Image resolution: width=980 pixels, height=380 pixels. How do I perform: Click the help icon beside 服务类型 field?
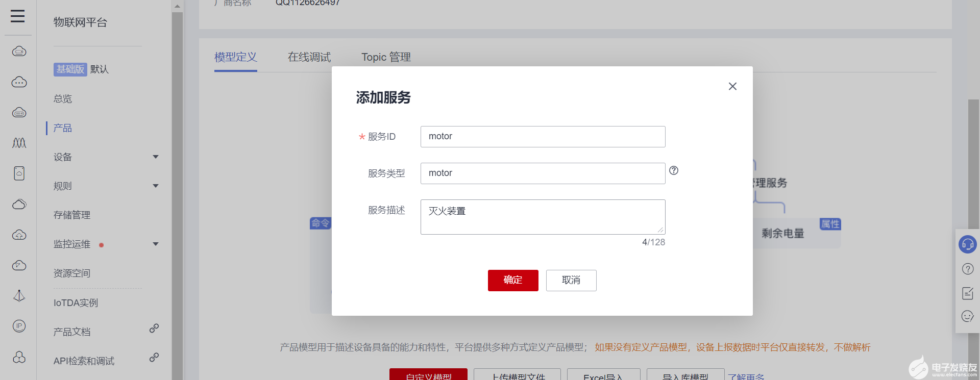pos(674,170)
